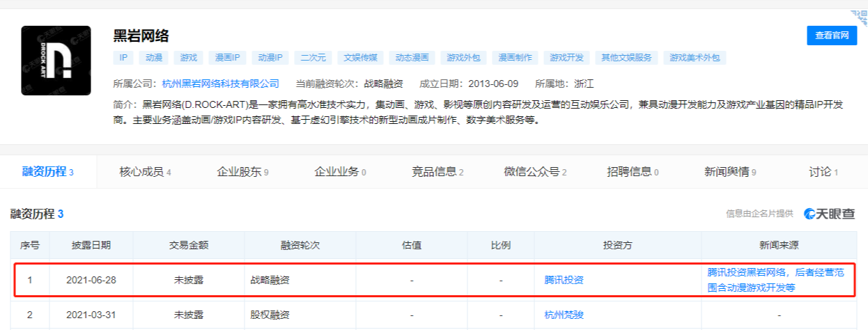Click the 成立日期 2013-06-09 text
The width and height of the screenshot is (868, 330).
(x=469, y=84)
